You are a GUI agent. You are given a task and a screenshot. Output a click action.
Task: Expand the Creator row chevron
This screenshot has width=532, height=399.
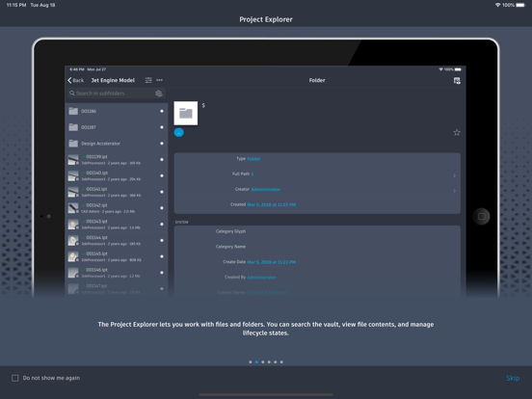click(x=454, y=191)
